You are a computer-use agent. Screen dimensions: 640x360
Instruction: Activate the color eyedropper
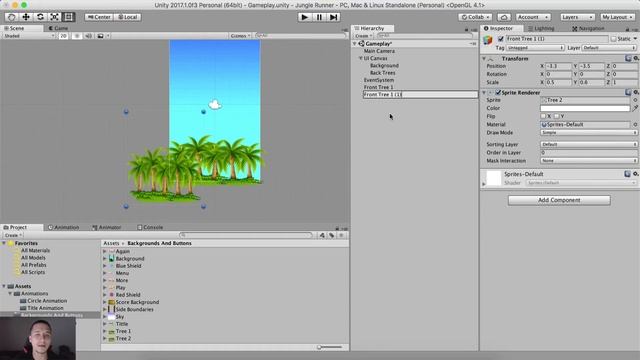[x=635, y=108]
